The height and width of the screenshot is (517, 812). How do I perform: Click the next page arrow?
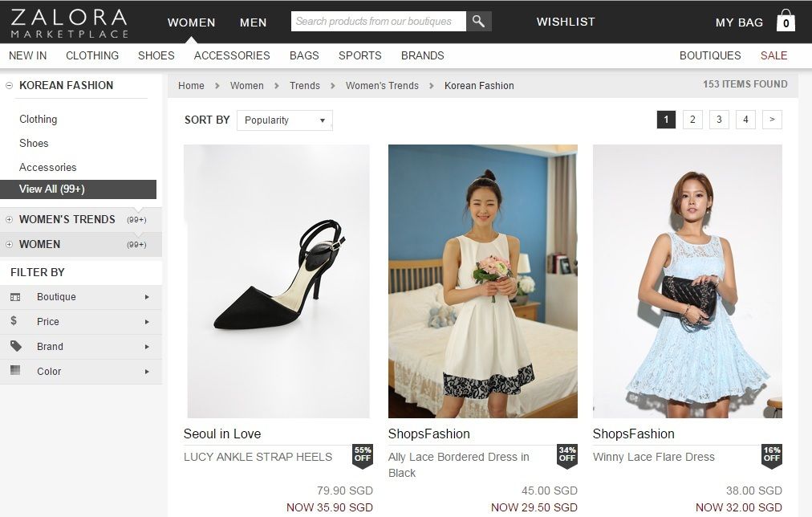(x=772, y=120)
